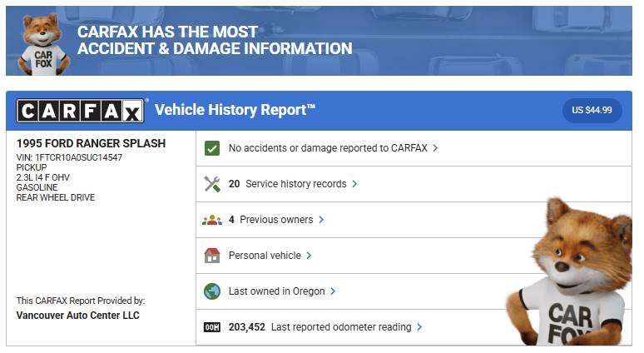Expand chevron after odometer reading text
This screenshot has height=353, width=644.
click(x=419, y=327)
